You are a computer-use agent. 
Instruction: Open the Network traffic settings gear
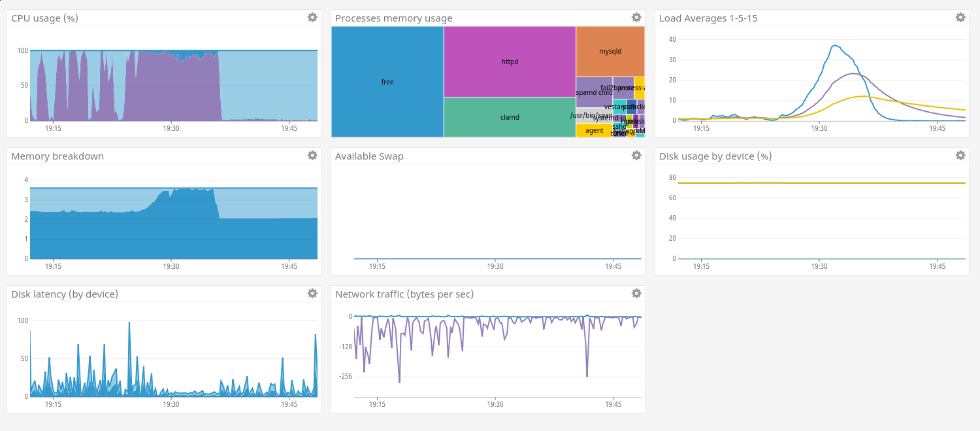[636, 294]
